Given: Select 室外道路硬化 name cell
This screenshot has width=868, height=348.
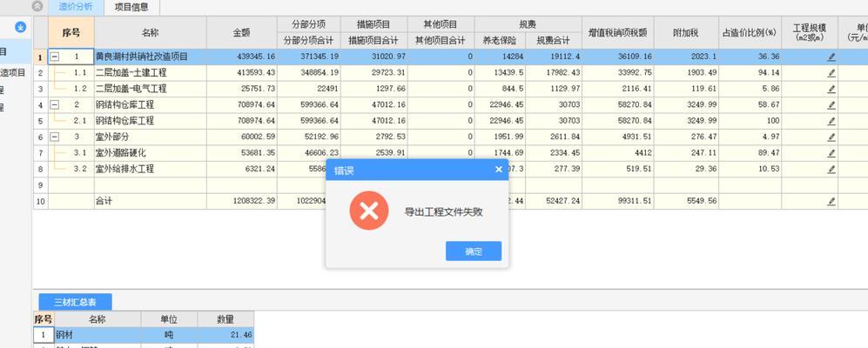Looking at the screenshot, I should pyautogui.click(x=150, y=153).
